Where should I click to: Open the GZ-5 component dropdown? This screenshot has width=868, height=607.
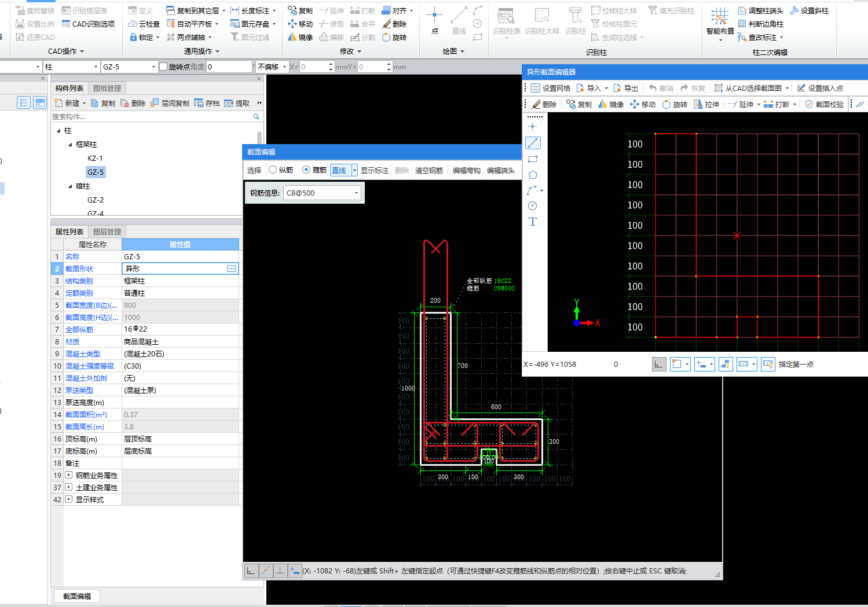(x=153, y=67)
